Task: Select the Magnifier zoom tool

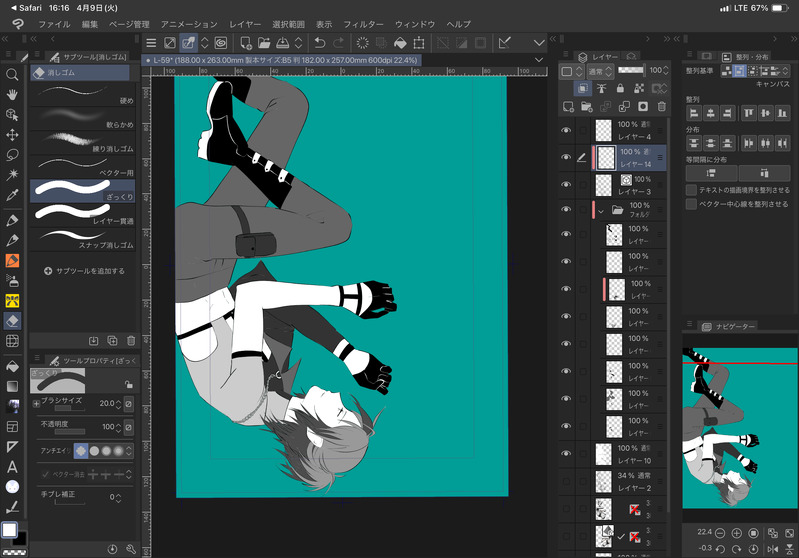Action: (x=13, y=74)
